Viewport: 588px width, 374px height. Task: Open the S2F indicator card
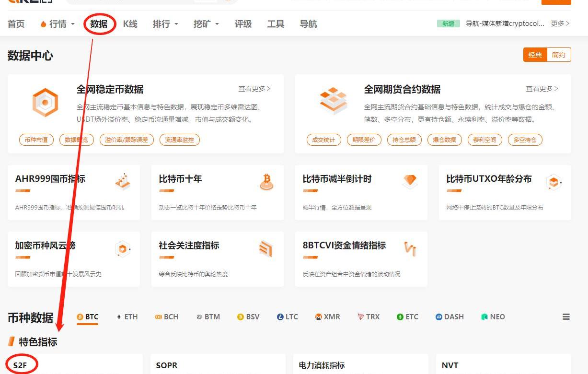click(x=20, y=365)
